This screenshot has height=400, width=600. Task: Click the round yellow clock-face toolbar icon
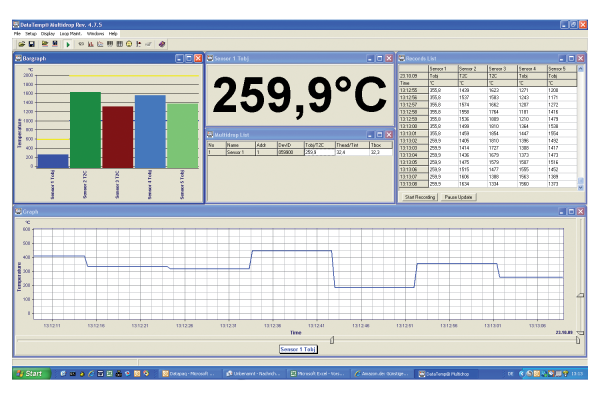pyautogui.click(x=129, y=44)
